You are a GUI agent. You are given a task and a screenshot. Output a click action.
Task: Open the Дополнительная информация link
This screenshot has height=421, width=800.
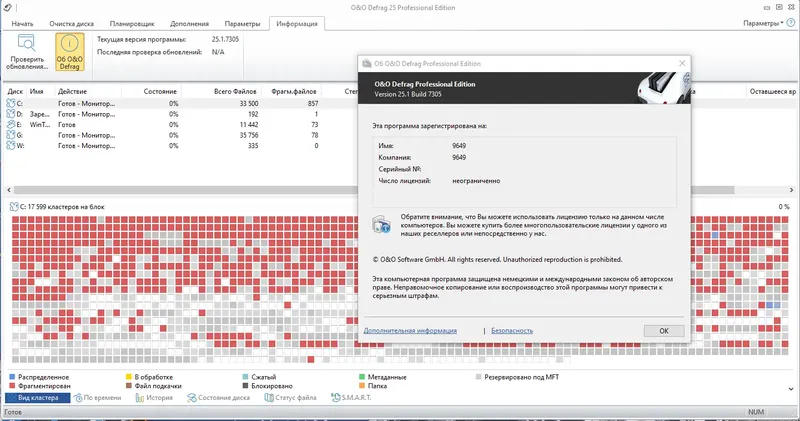[410, 331]
